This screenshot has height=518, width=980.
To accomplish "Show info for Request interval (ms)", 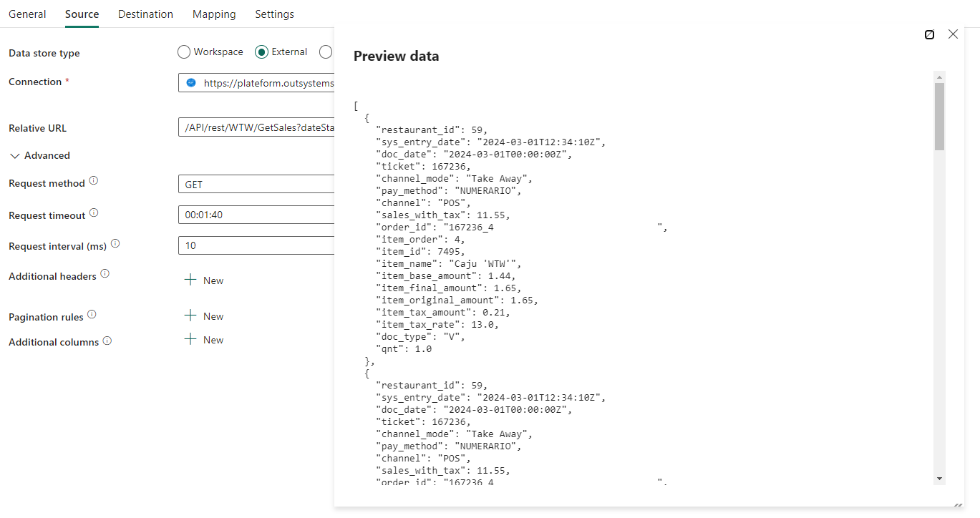I will coord(115,244).
